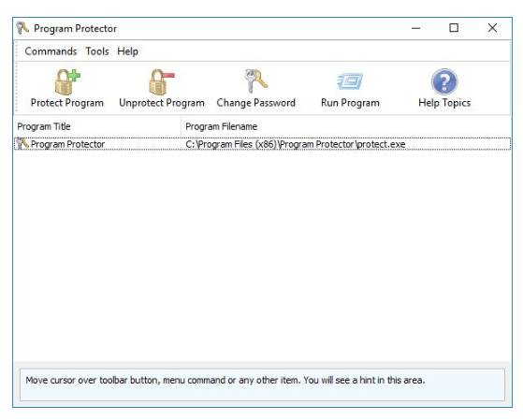
Task: Open the Tools menu
Action: (x=97, y=51)
